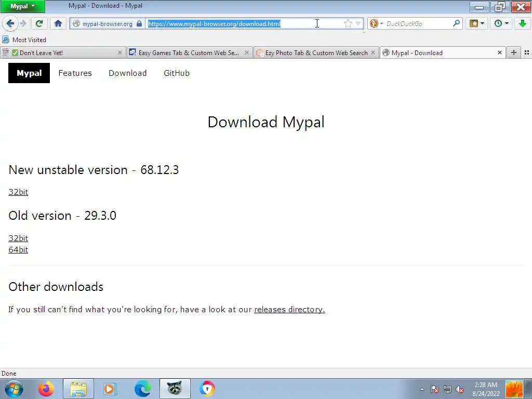Launch Microsoft Edge from the taskbar
This screenshot has width=532, height=399.
pyautogui.click(x=142, y=389)
